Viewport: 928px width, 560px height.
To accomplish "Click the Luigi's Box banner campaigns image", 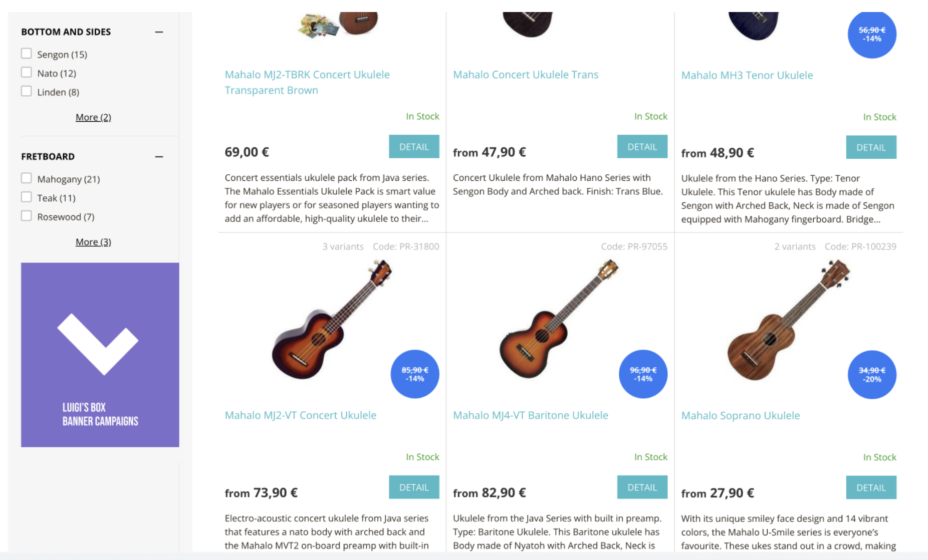I will coord(100,355).
